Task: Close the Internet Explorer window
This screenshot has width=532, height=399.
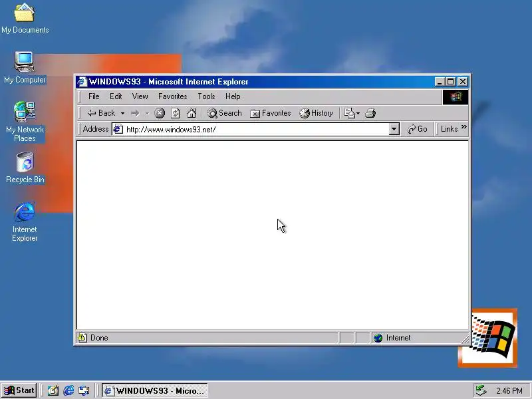Action: point(463,82)
